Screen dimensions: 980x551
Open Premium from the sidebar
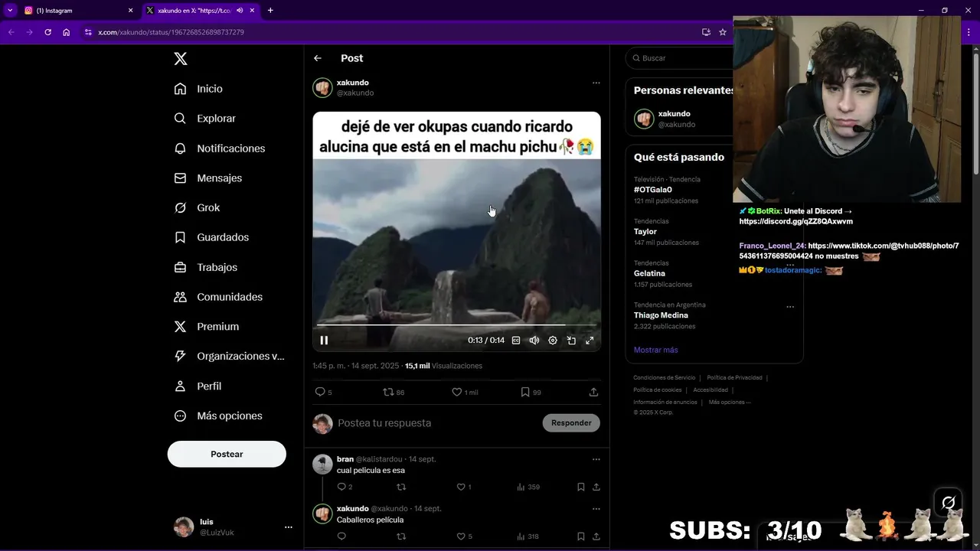click(x=206, y=327)
